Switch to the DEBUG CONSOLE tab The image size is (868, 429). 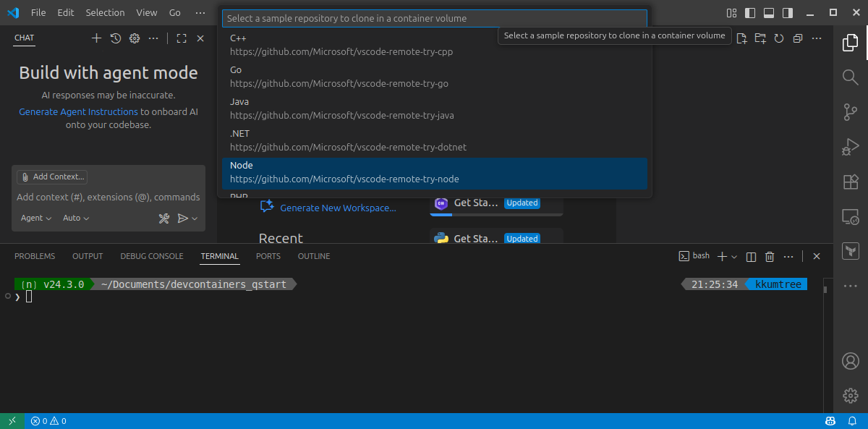pyautogui.click(x=152, y=256)
